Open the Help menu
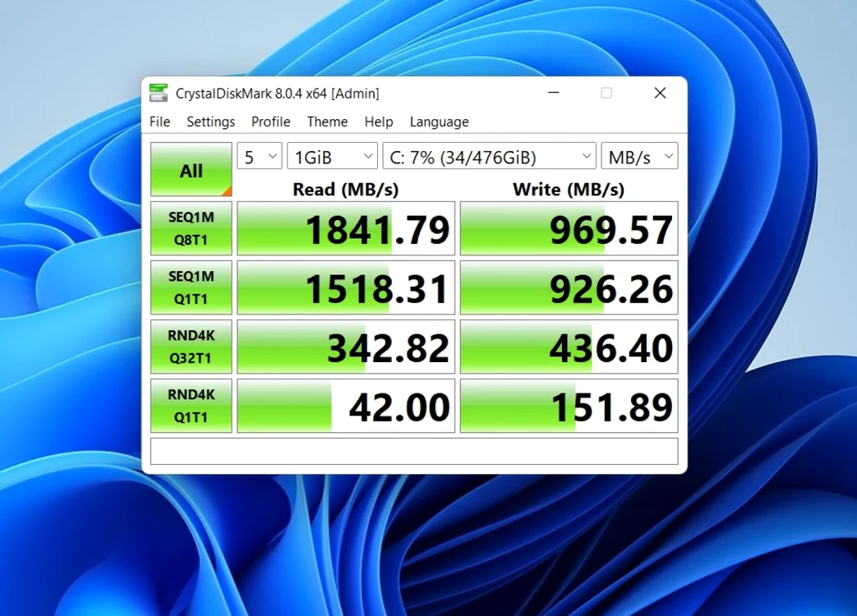This screenshot has width=857, height=616. [378, 122]
